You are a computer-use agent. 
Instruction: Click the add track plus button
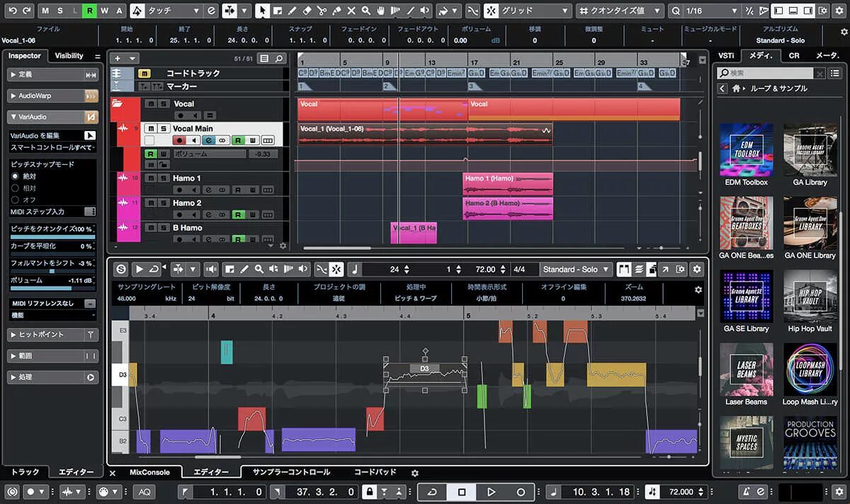click(x=117, y=59)
